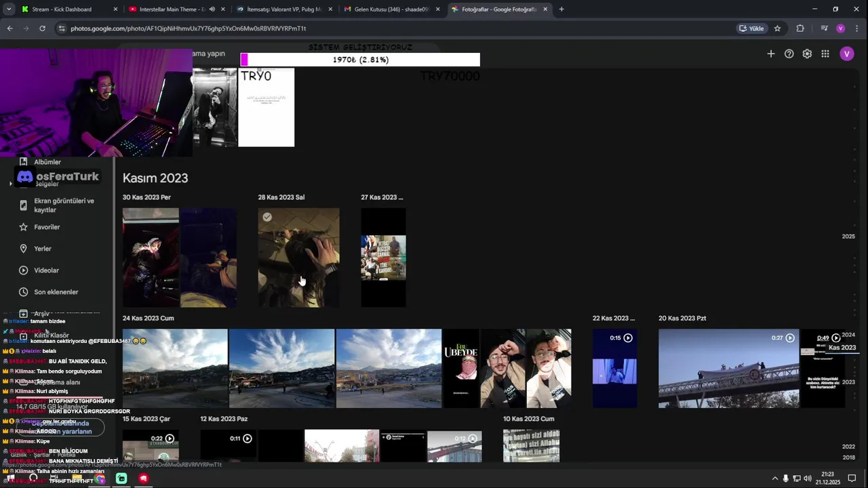This screenshot has height=488, width=868.
Task: Open Son eklenenler in the sidebar
Action: pyautogui.click(x=56, y=292)
